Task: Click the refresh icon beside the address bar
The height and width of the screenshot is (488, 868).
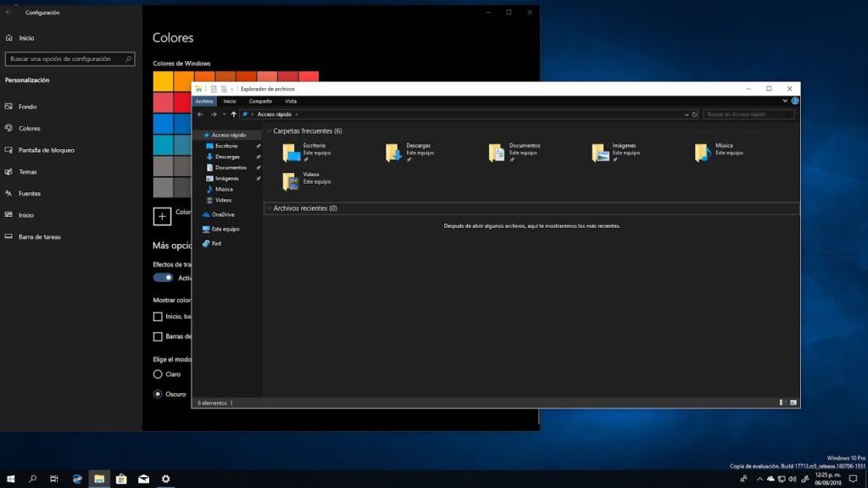Action: 695,114
